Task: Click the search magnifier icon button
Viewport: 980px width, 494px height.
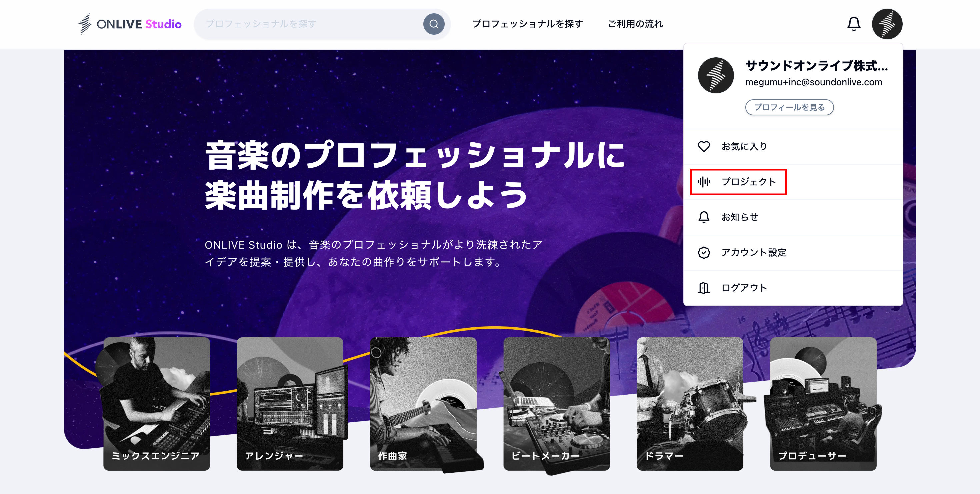Action: click(434, 24)
